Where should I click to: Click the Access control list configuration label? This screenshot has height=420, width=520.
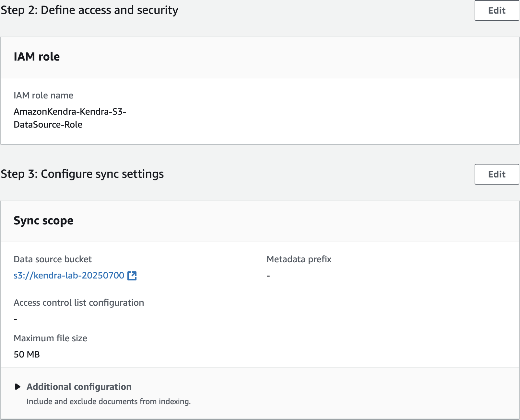(79, 303)
